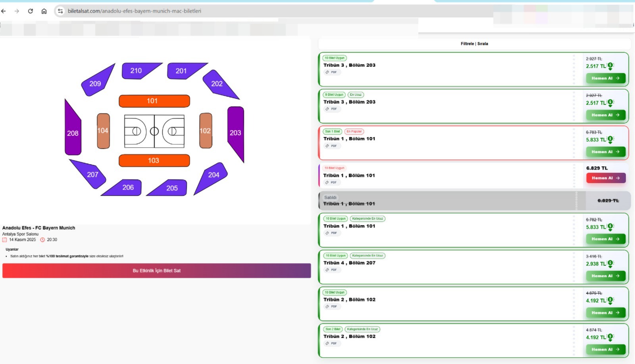635x364 pixels.
Task: Click price icon on En Ucuz Bölüm 203 listing
Action: (x=610, y=102)
